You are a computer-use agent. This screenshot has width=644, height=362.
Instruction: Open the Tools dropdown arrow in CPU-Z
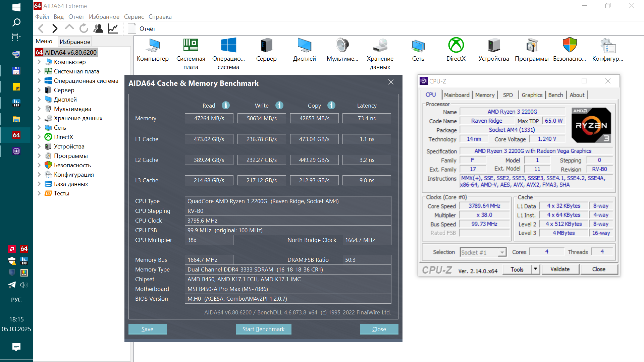tap(535, 269)
